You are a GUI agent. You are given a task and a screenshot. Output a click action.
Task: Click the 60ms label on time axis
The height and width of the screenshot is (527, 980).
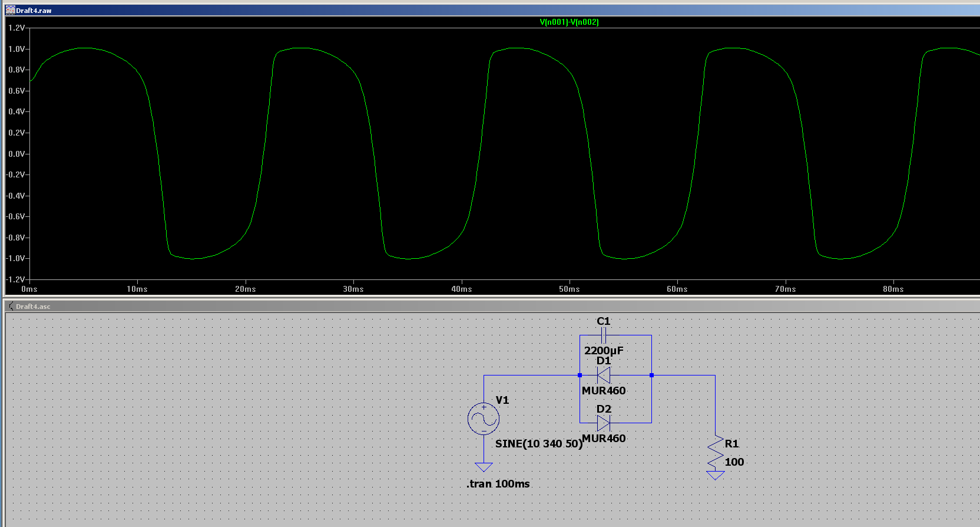[677, 289]
